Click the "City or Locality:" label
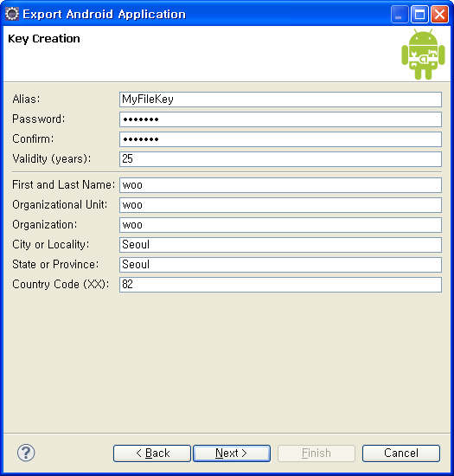Image resolution: width=454 pixels, height=476 pixels. pos(51,244)
